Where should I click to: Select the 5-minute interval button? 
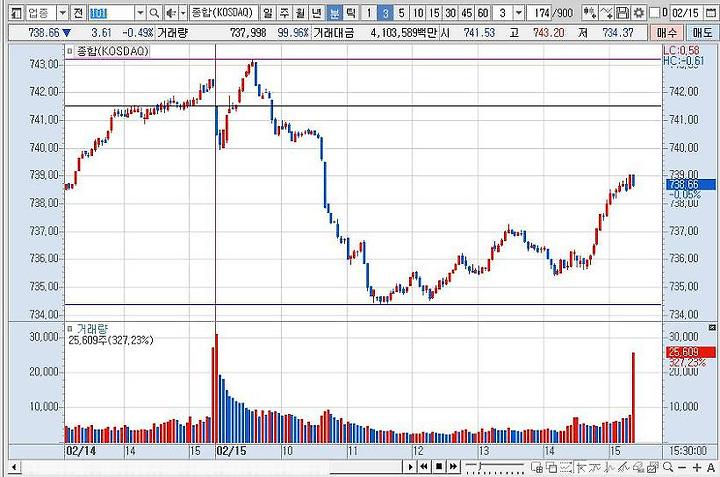[x=401, y=13]
